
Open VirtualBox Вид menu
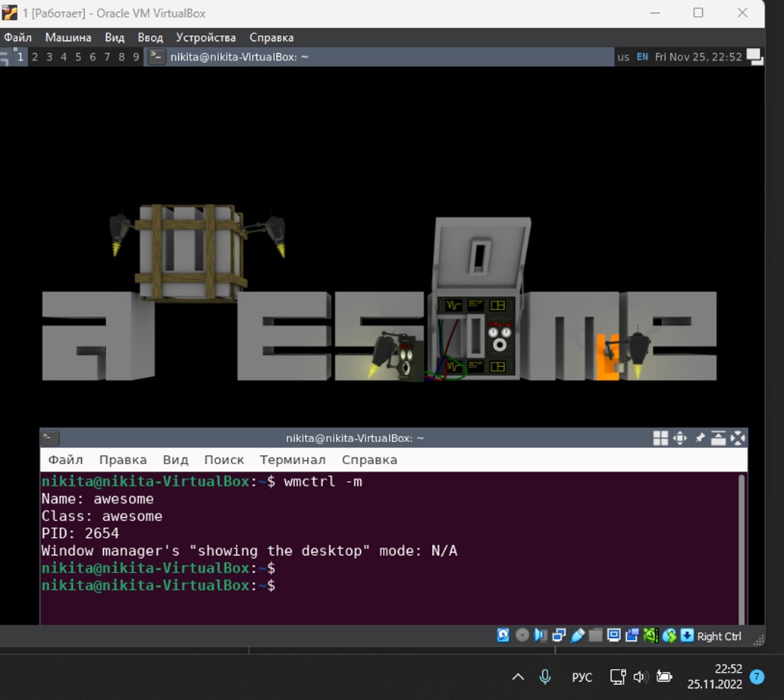point(114,37)
